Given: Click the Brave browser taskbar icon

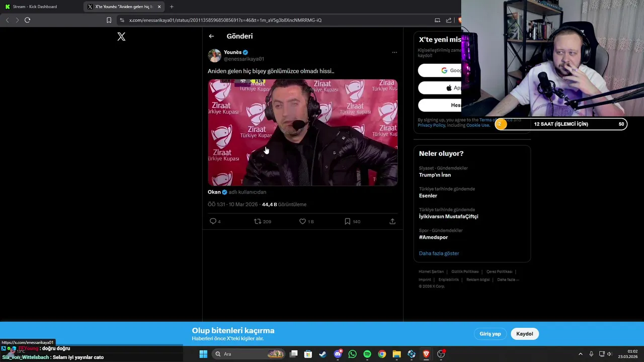Looking at the screenshot, I should (x=426, y=354).
